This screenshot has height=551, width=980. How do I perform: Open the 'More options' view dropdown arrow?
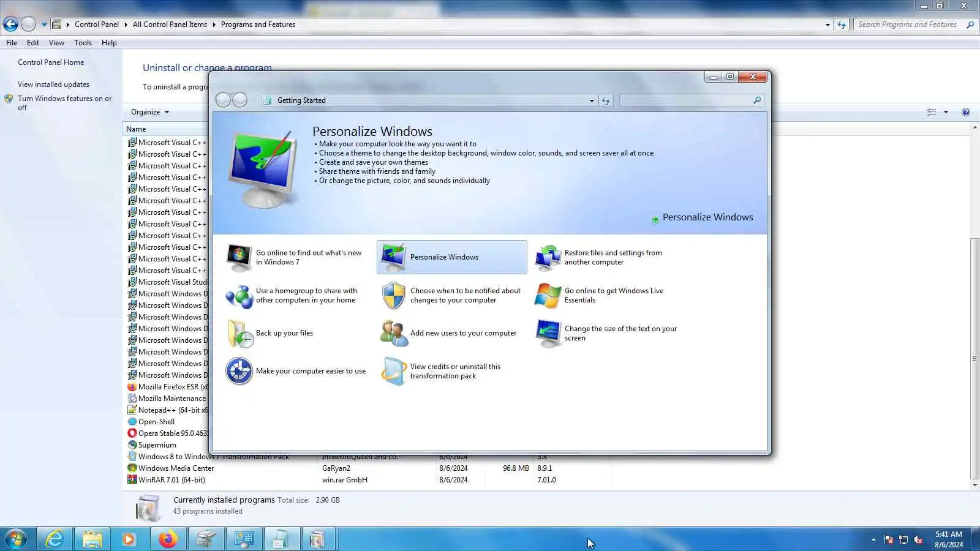(946, 112)
